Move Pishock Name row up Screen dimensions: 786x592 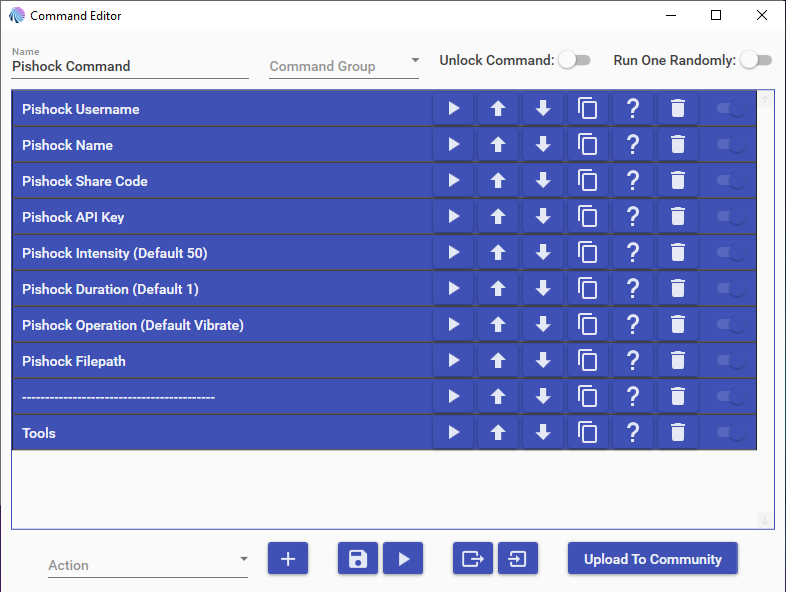click(498, 144)
